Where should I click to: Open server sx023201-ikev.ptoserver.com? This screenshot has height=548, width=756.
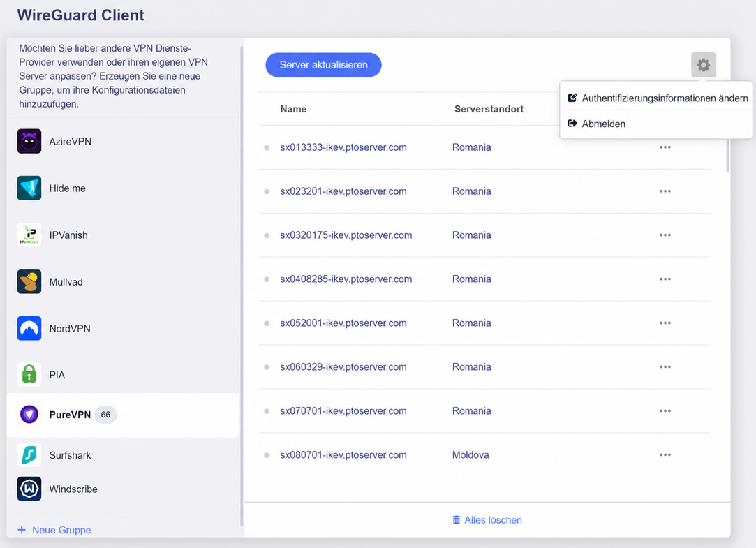coord(343,191)
